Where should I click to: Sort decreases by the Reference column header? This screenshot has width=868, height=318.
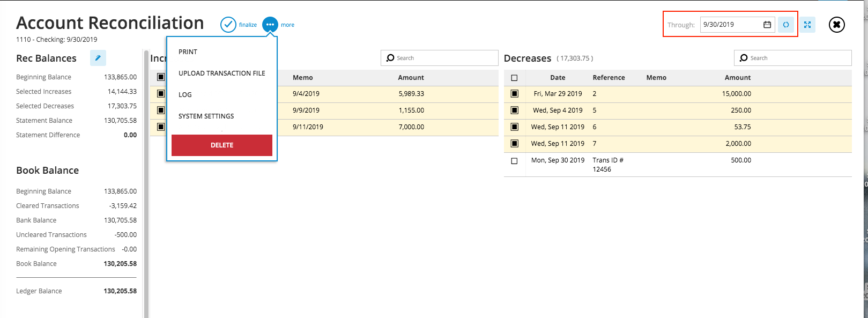tap(609, 78)
